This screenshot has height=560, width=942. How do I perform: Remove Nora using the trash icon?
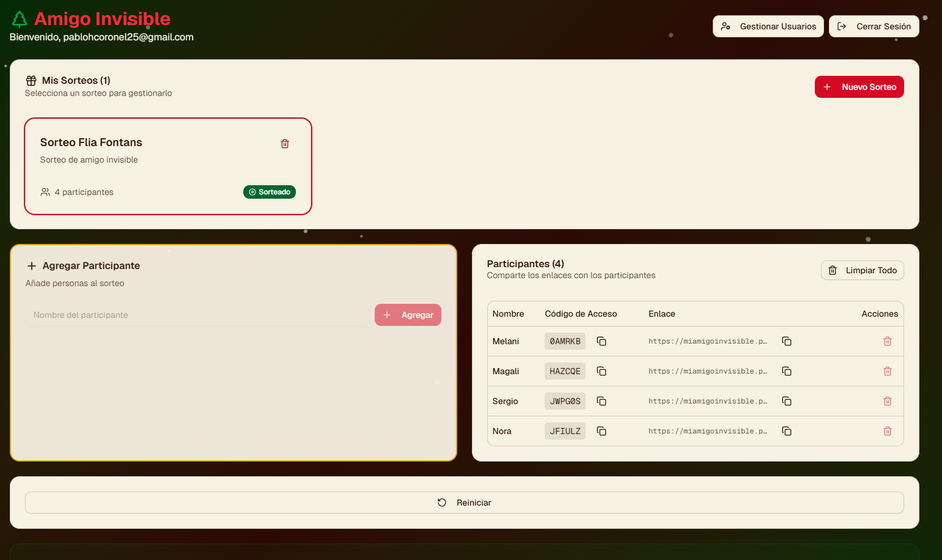coord(888,431)
